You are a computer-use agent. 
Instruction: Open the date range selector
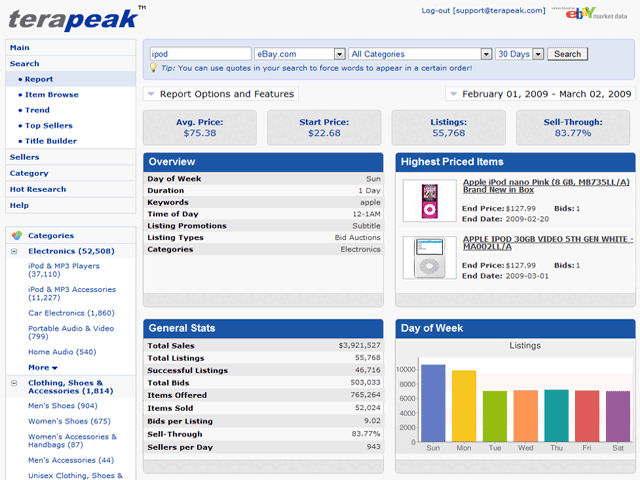tap(540, 94)
